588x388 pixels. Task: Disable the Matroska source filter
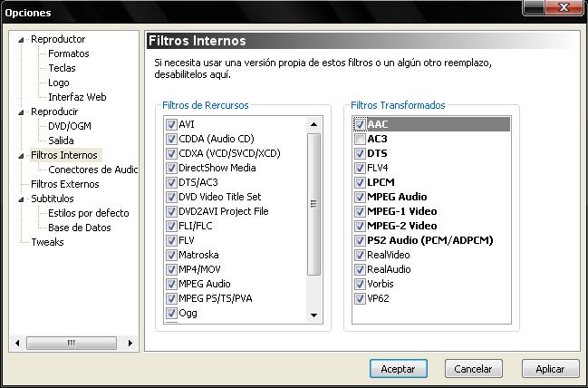tap(171, 255)
